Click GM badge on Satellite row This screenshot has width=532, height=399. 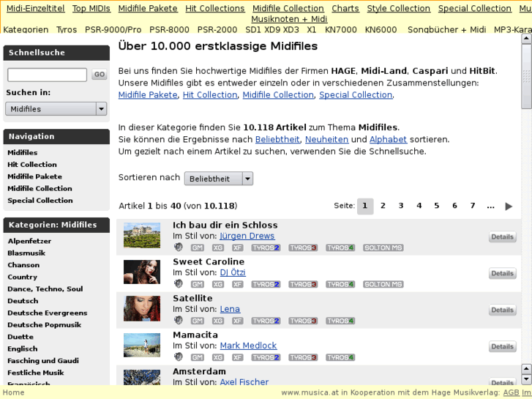(x=198, y=321)
